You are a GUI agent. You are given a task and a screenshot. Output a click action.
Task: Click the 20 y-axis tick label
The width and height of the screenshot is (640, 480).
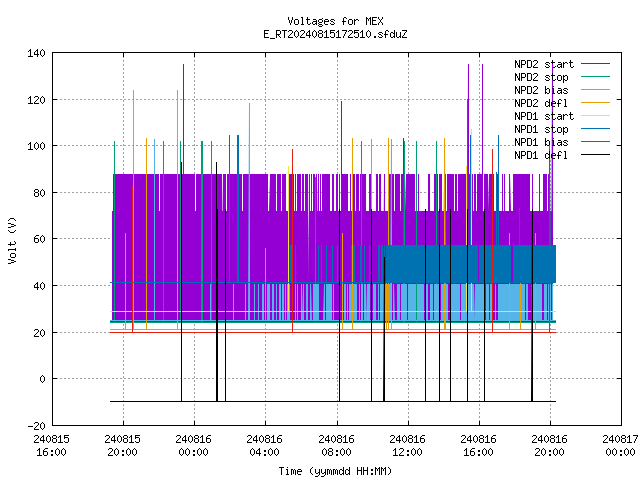40,333
